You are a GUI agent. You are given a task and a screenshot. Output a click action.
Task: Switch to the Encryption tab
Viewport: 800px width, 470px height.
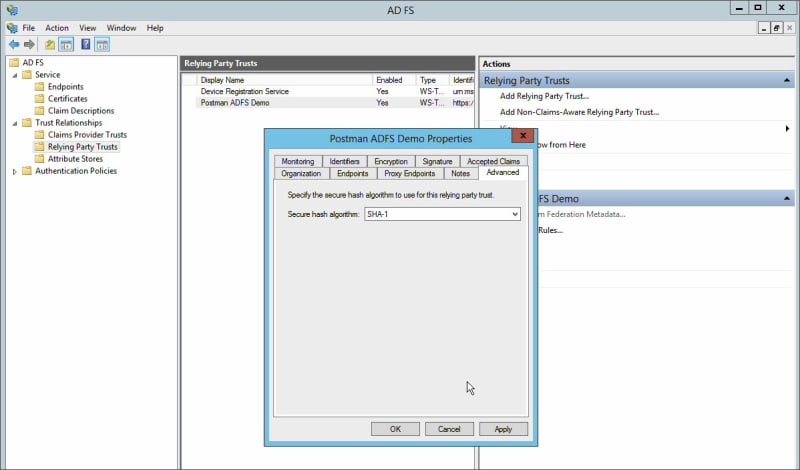[391, 161]
